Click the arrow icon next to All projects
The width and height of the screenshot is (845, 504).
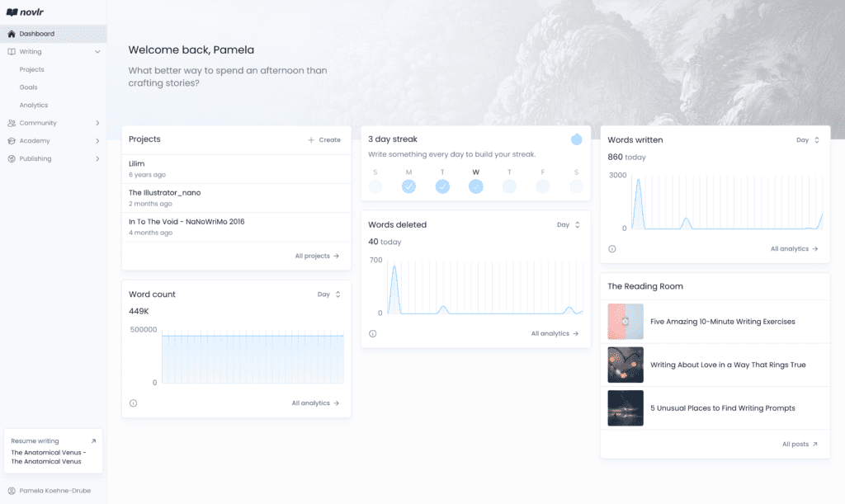click(x=337, y=256)
